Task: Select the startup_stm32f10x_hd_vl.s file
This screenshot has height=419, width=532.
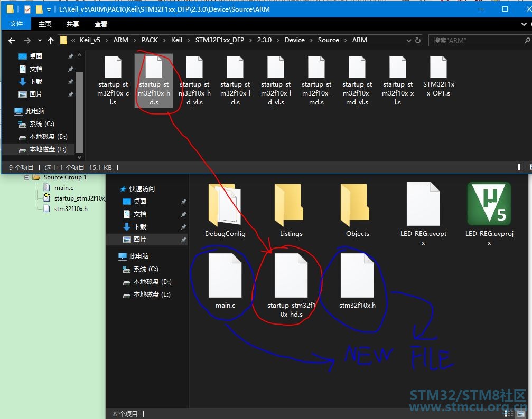Action: [194, 81]
